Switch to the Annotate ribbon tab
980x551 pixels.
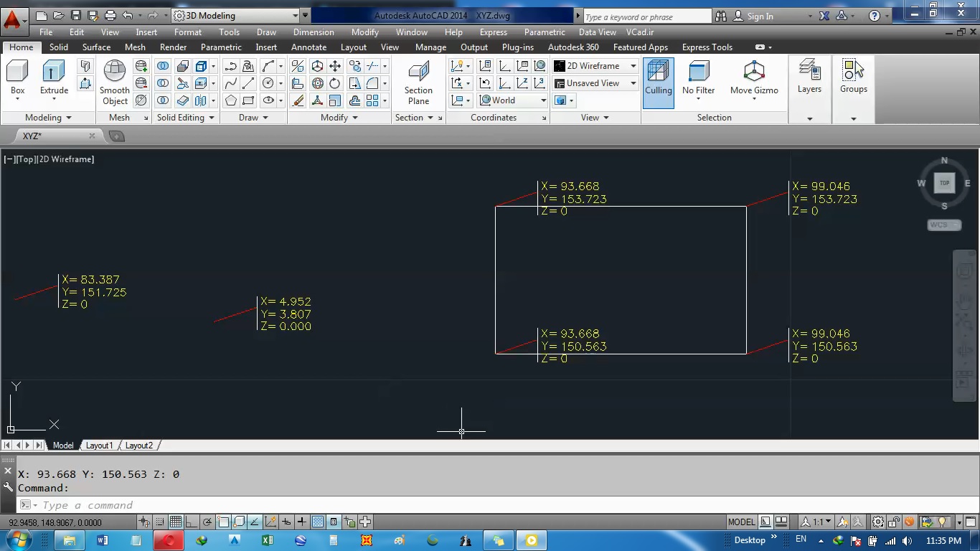[308, 47]
